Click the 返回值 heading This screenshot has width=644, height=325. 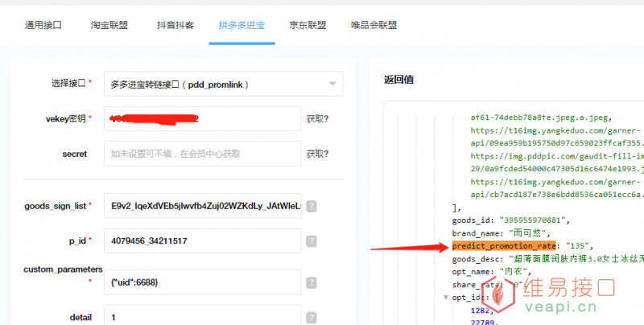(x=398, y=80)
